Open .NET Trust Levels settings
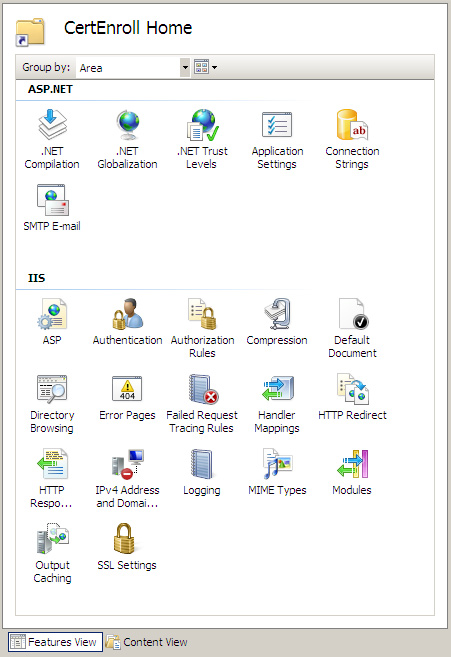Viewport: 451px width, 657px height. 202,139
